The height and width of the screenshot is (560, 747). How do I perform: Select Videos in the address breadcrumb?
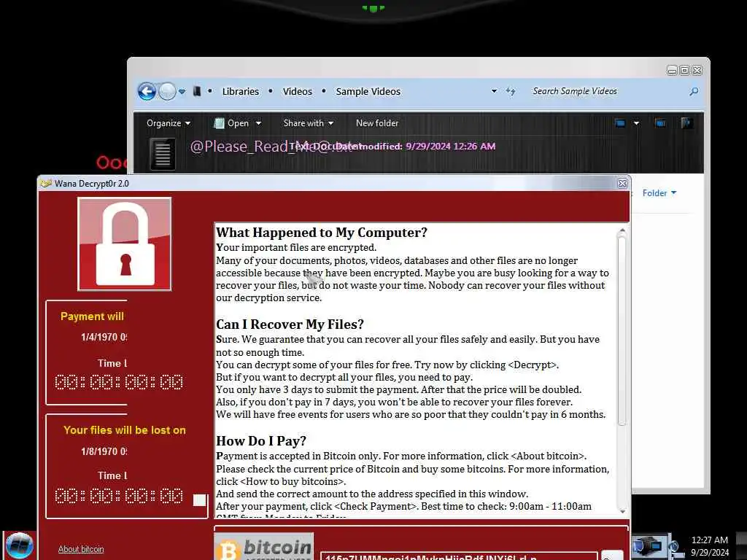[298, 91]
